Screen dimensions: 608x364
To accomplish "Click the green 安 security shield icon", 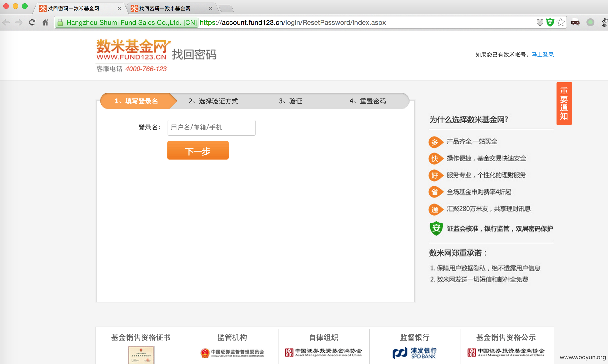I will tap(436, 228).
